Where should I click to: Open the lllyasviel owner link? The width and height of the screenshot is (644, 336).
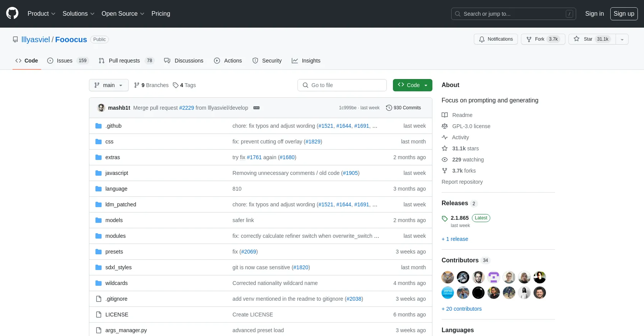(x=36, y=40)
